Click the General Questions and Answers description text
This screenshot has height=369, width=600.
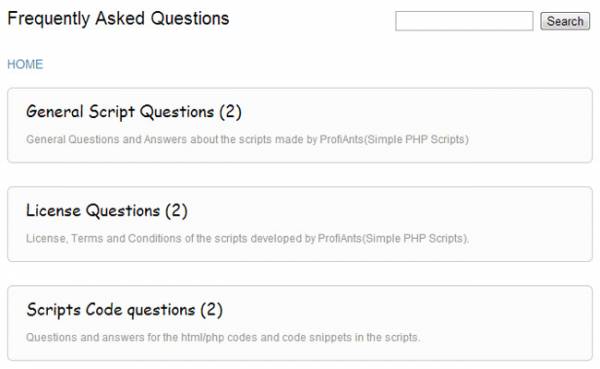[247, 139]
